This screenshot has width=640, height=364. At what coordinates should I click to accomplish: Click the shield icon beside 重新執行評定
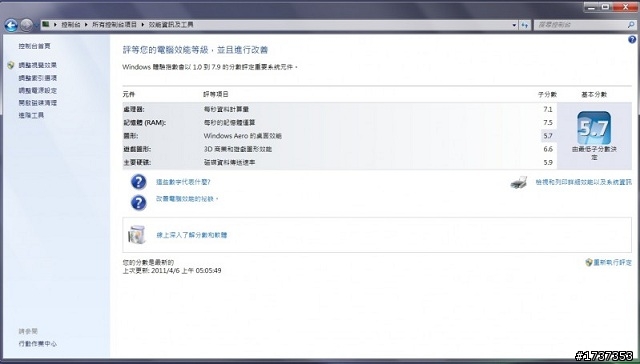click(589, 262)
